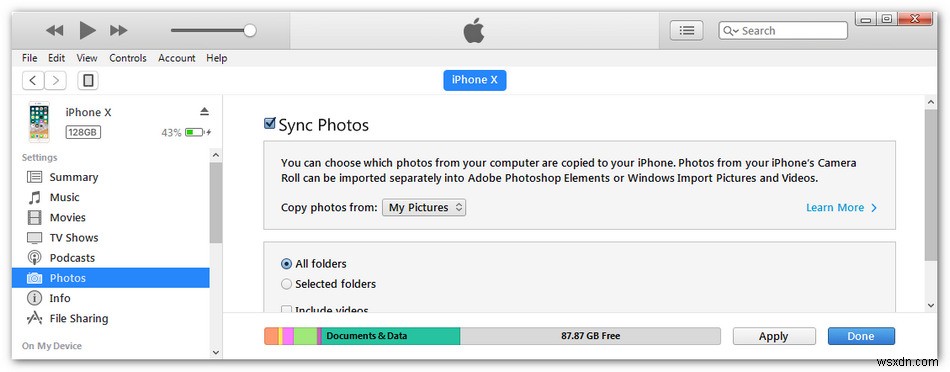This screenshot has width=950, height=372.
Task: Click the sidebar scroll up arrow
Action: pos(216,156)
